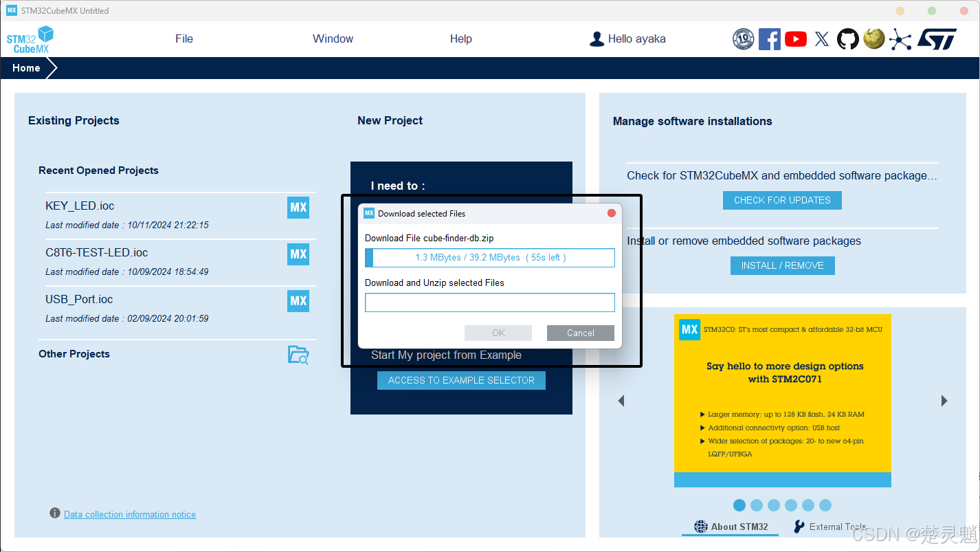Click the cube-finder-db.zip download progress bar
This screenshot has height=552, width=980.
[x=490, y=258]
